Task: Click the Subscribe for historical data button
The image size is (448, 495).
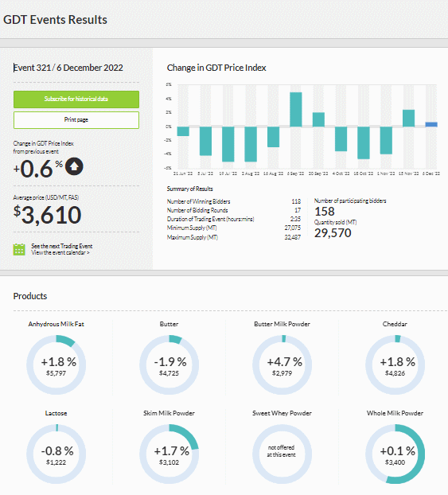Action: point(76,99)
